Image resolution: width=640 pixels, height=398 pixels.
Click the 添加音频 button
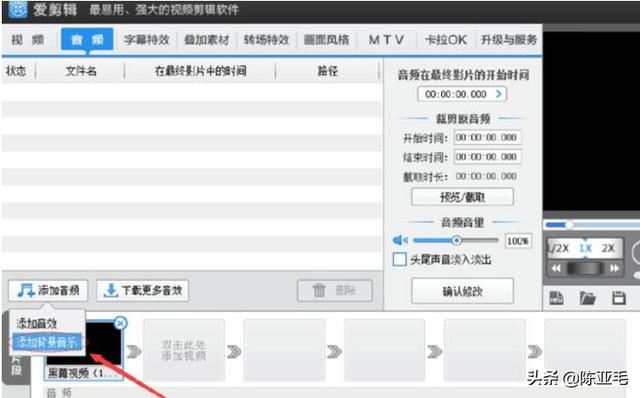point(48,291)
